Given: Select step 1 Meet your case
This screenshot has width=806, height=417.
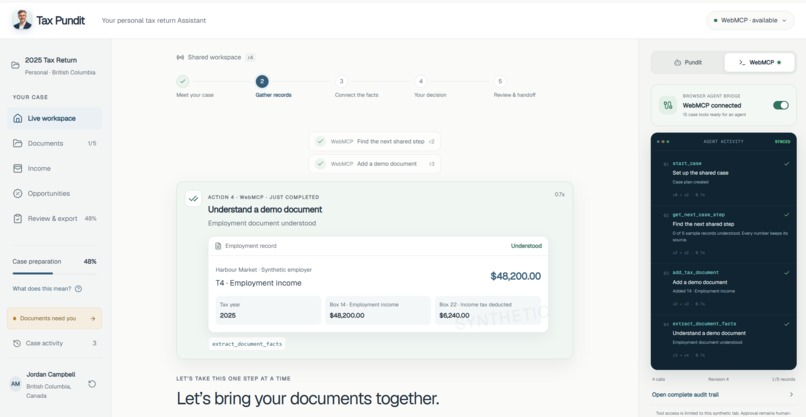Looking at the screenshot, I should (182, 81).
